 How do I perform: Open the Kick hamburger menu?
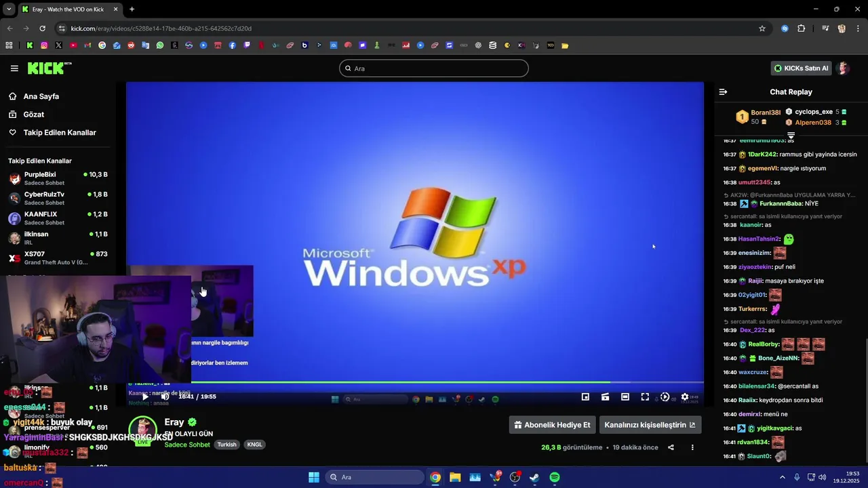pos(14,68)
